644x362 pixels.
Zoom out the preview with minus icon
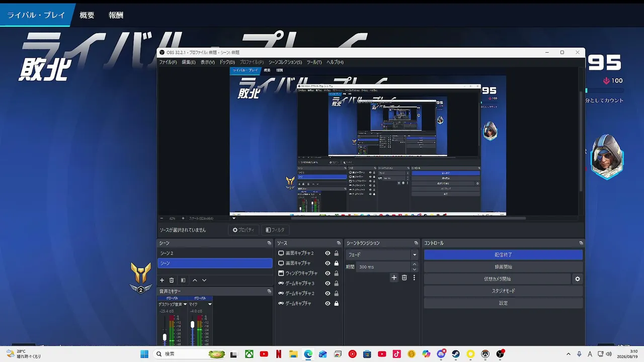pos(162,219)
